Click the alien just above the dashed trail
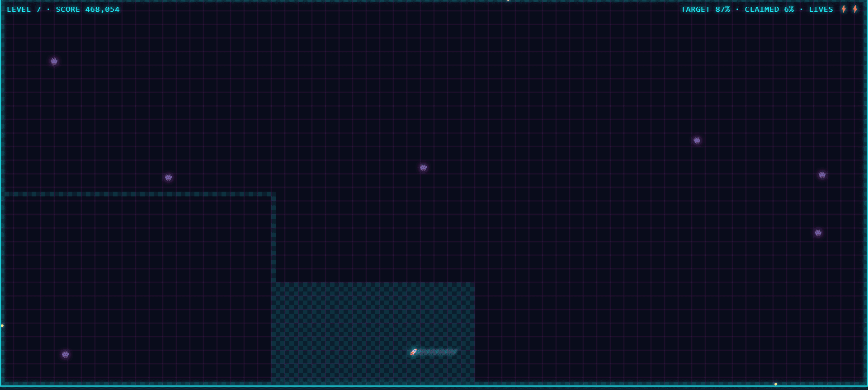 tap(169, 178)
